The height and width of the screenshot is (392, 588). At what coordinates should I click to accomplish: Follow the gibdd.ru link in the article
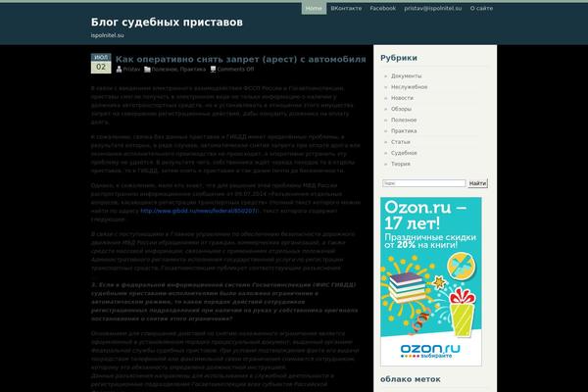[x=199, y=211]
